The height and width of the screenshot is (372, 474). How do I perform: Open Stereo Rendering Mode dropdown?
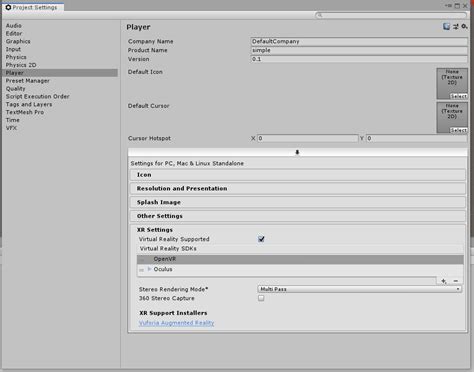click(x=360, y=289)
